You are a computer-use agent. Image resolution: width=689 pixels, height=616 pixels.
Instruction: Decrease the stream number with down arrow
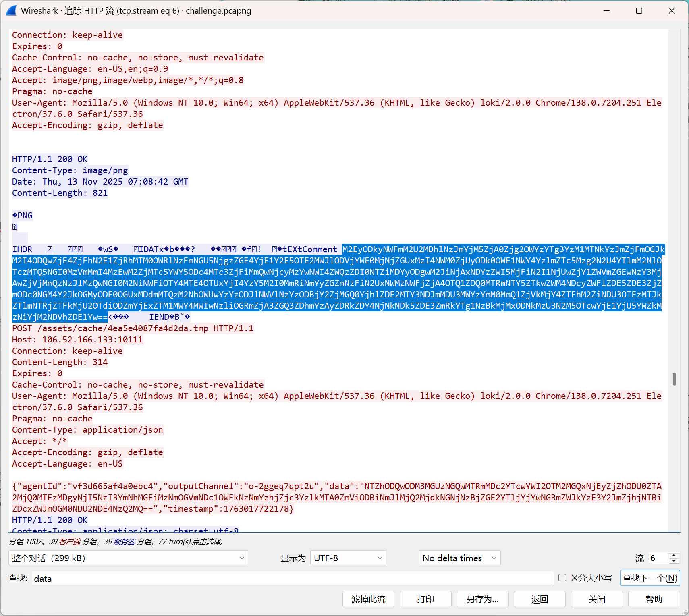point(674,561)
